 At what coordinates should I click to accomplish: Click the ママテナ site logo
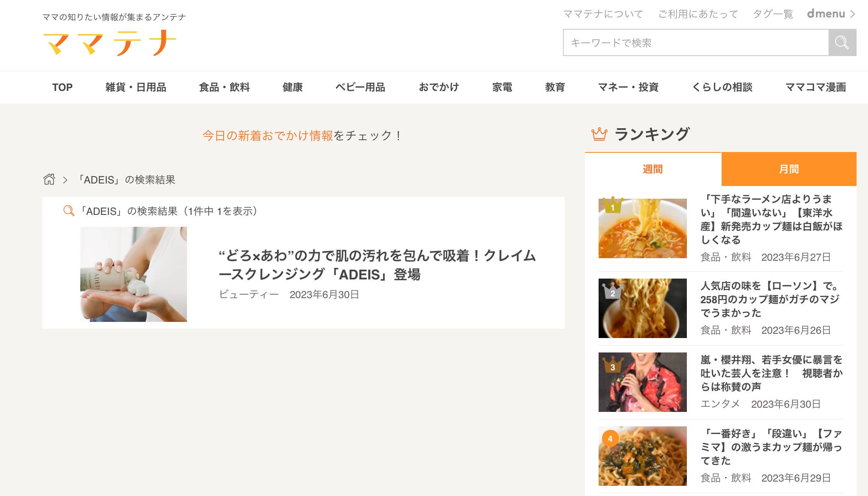pyautogui.click(x=110, y=43)
